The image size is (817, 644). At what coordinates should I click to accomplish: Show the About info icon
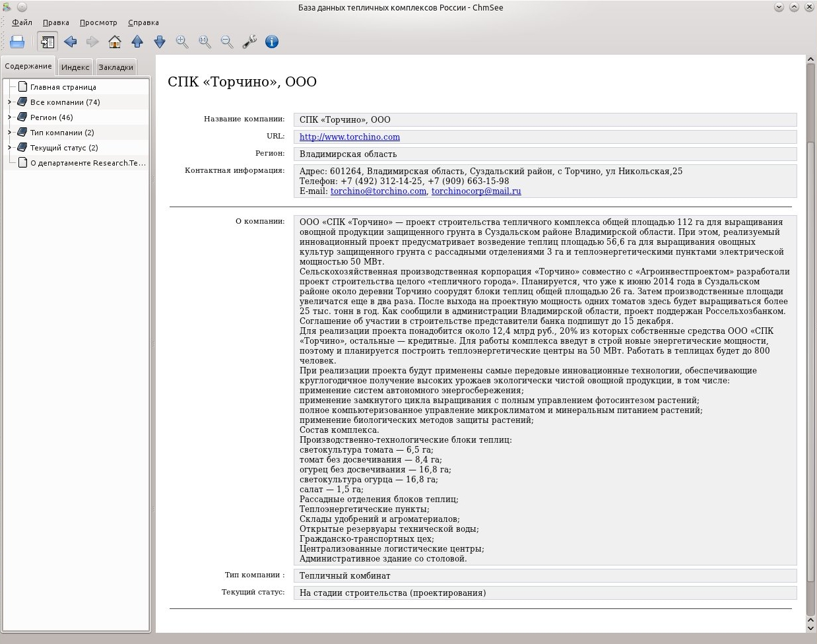pyautogui.click(x=272, y=42)
